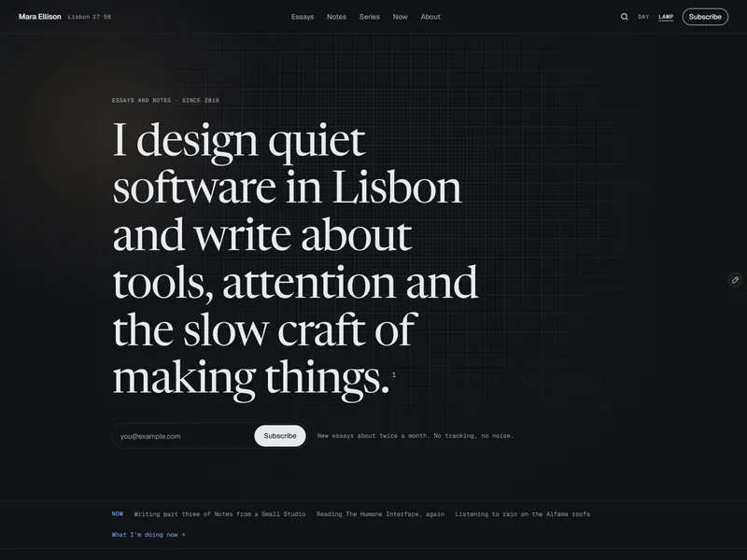Open the Series page

pyautogui.click(x=370, y=17)
